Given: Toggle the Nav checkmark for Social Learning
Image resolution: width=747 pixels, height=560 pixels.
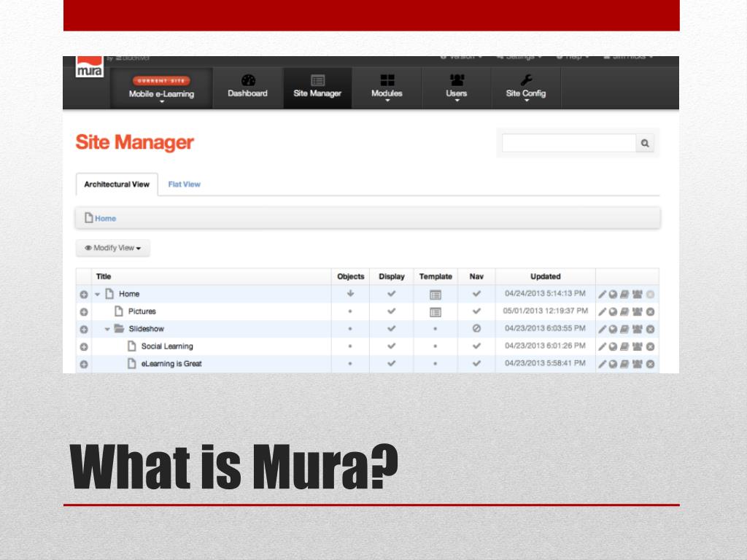Looking at the screenshot, I should point(476,346).
